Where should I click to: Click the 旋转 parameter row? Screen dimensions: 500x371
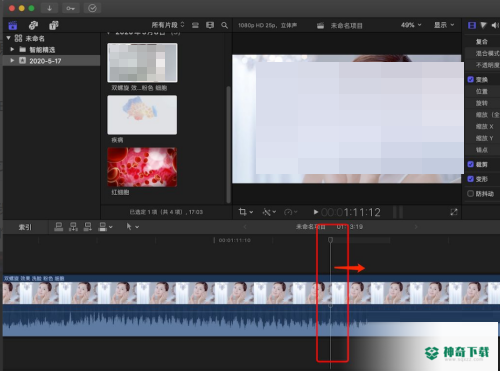point(482,103)
